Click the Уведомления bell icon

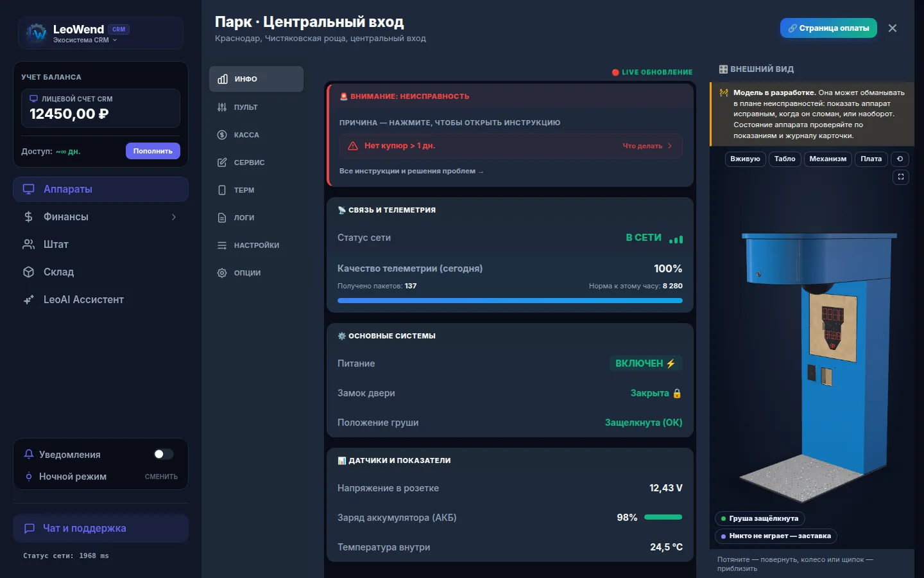29,454
